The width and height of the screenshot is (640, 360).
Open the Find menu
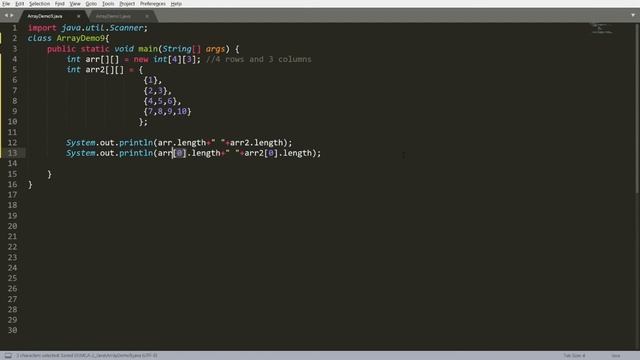pos(60,4)
